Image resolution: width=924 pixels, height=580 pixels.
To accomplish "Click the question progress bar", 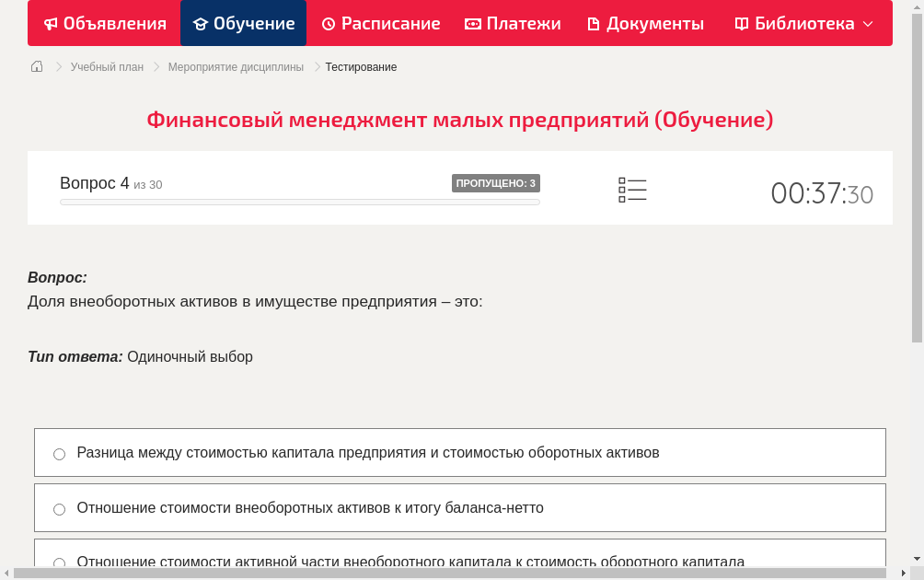I will pos(299,202).
